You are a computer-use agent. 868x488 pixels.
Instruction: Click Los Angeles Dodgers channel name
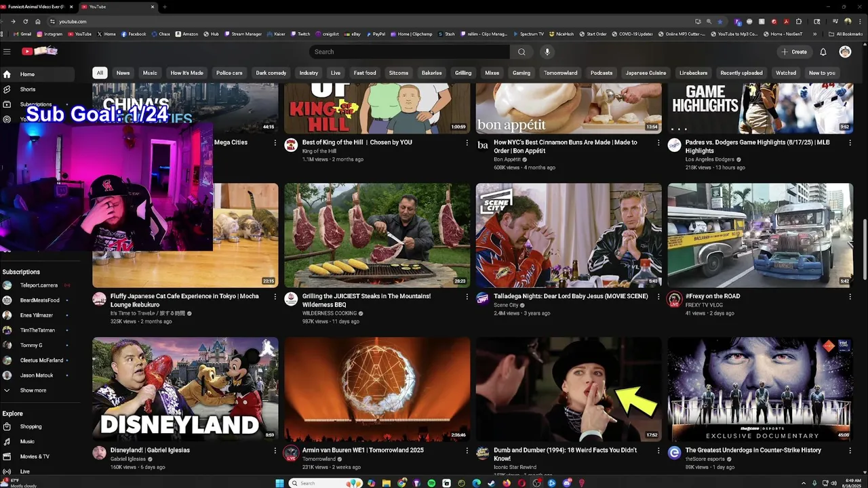point(710,159)
